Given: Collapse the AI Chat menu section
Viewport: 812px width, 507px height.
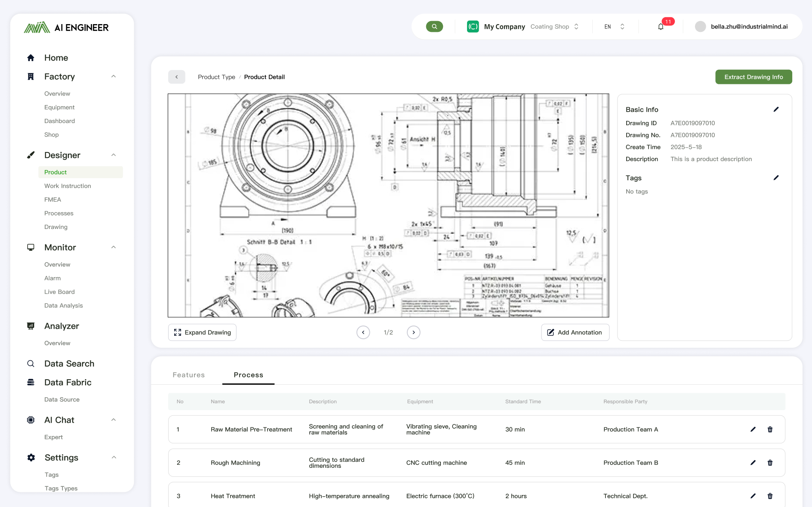Looking at the screenshot, I should 114,420.
